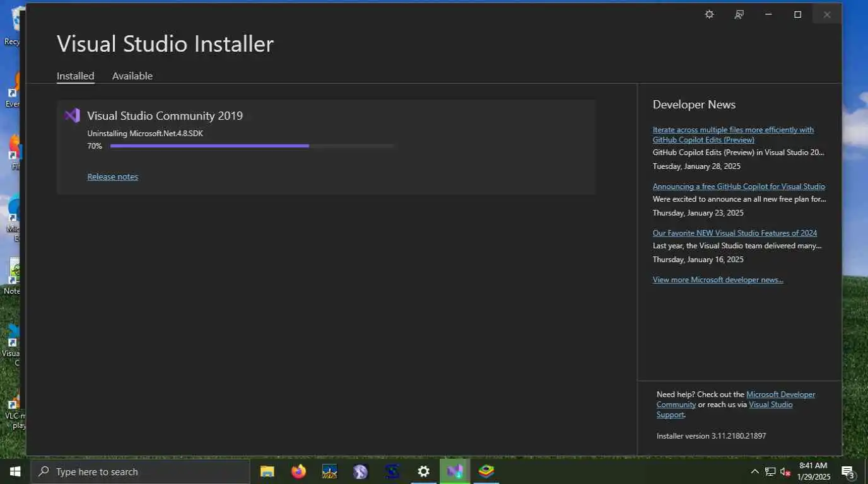Click the blue S taskbar app icon
868x484 pixels.
point(392,471)
